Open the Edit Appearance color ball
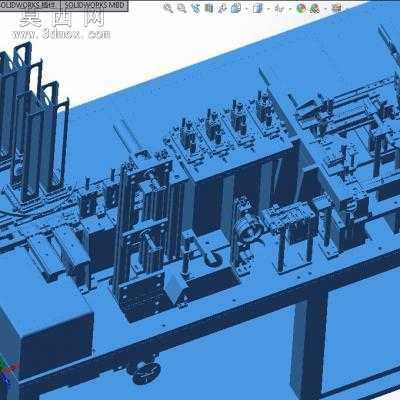The width and height of the screenshot is (400, 400). click(301, 8)
